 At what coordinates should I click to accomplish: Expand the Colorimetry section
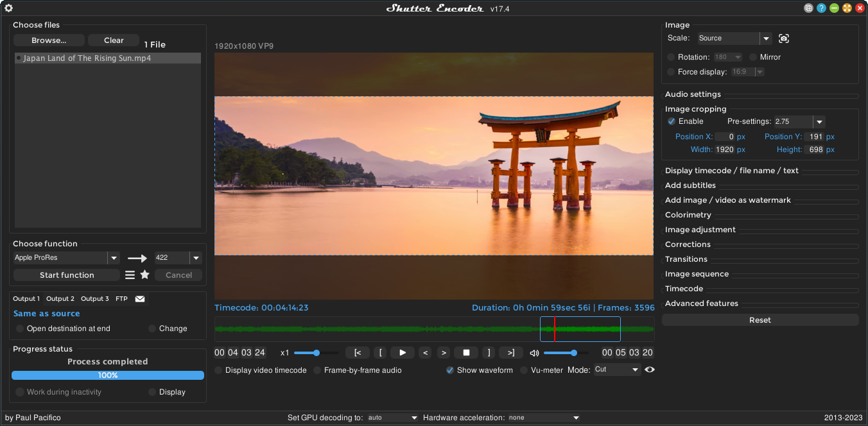[688, 214]
